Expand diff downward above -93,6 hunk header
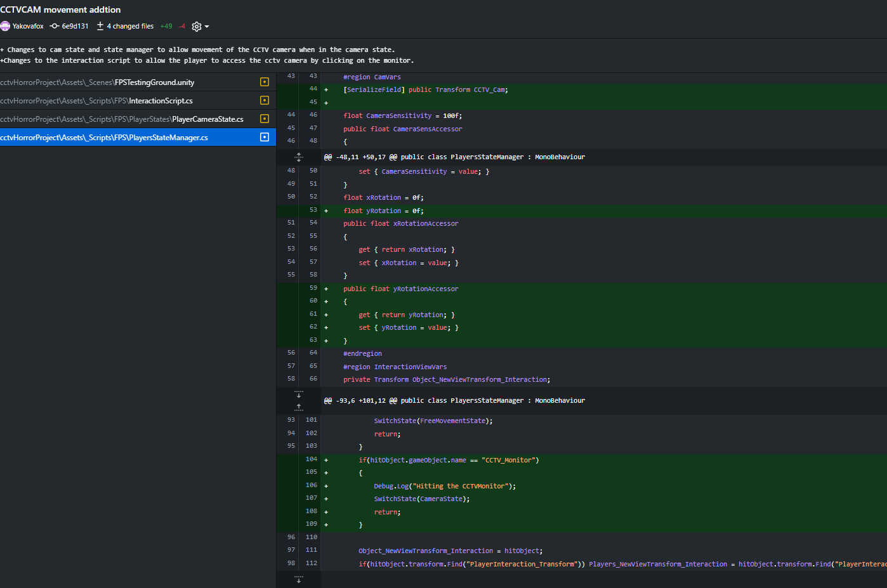The image size is (887, 588). pos(299,395)
